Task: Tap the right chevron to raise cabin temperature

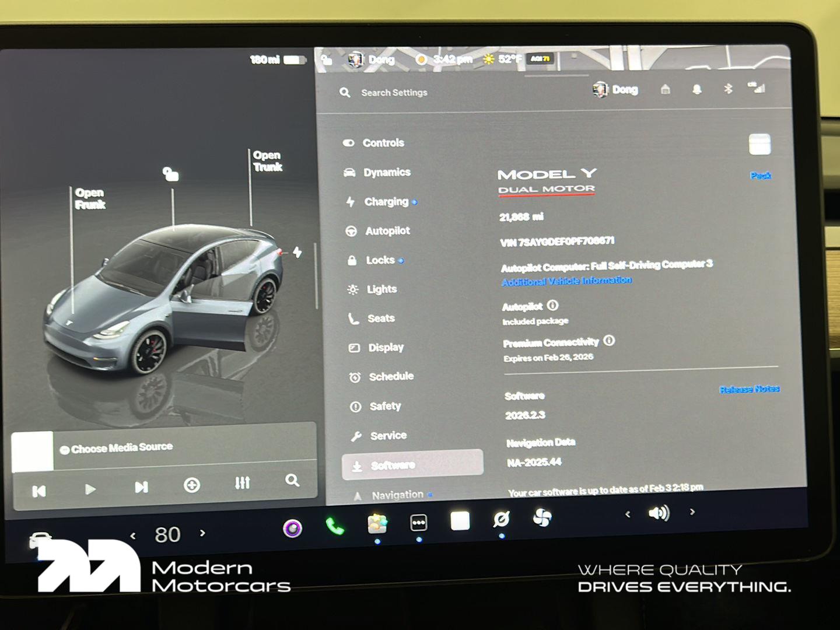Action: point(202,534)
